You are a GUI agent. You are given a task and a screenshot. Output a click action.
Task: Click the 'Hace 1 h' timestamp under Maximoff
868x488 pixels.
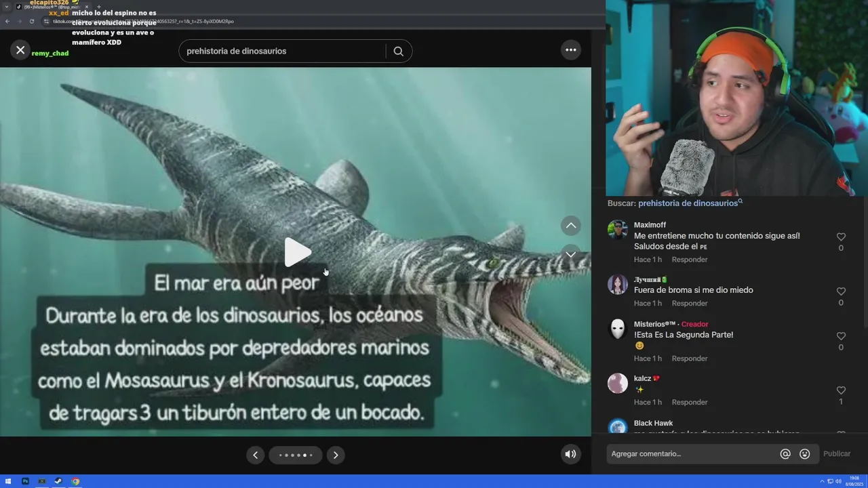648,260
